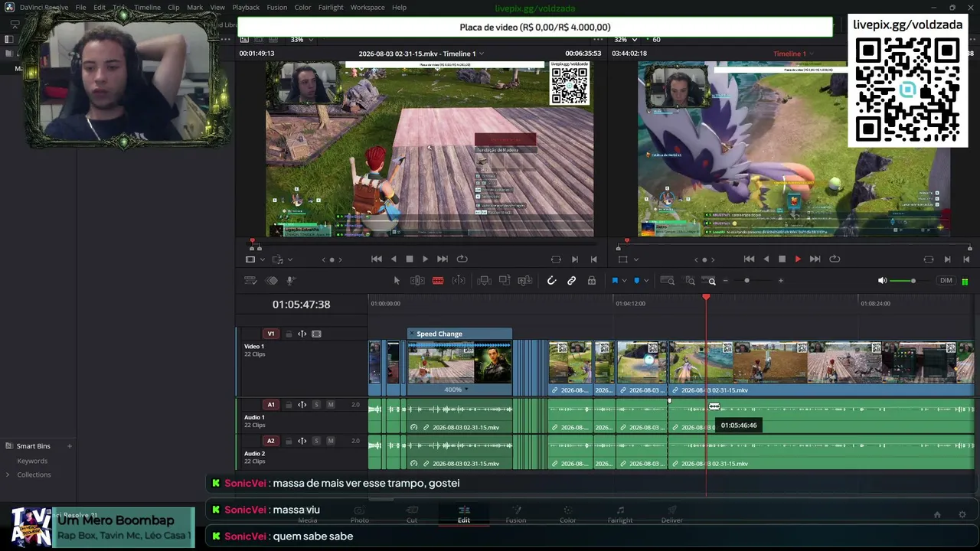Select the Speed Change clip thumbnail
Viewport: 980px width, 551px height.
click(x=459, y=363)
